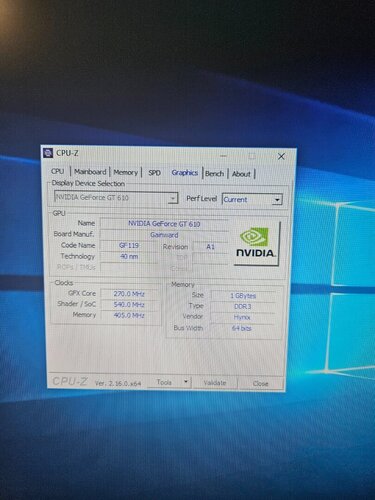Screen dimensions: 375x500
Task: Click the GFX Core clock value field
Action: click(x=129, y=294)
